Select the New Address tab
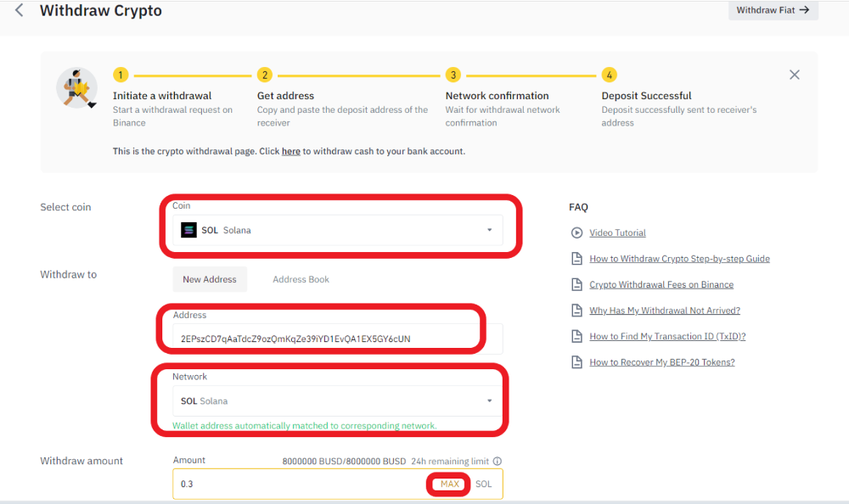Screen dimensions: 849x504 pos(210,279)
